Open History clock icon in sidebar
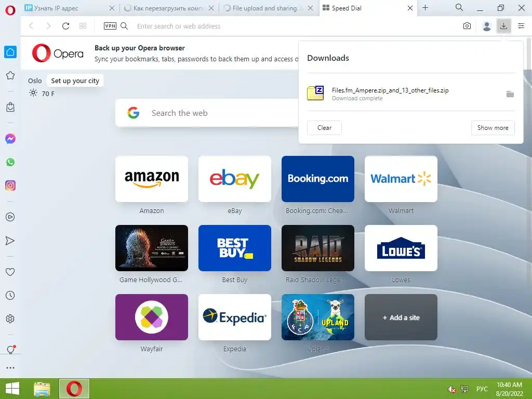Viewport: 532px width, 399px height. point(10,296)
